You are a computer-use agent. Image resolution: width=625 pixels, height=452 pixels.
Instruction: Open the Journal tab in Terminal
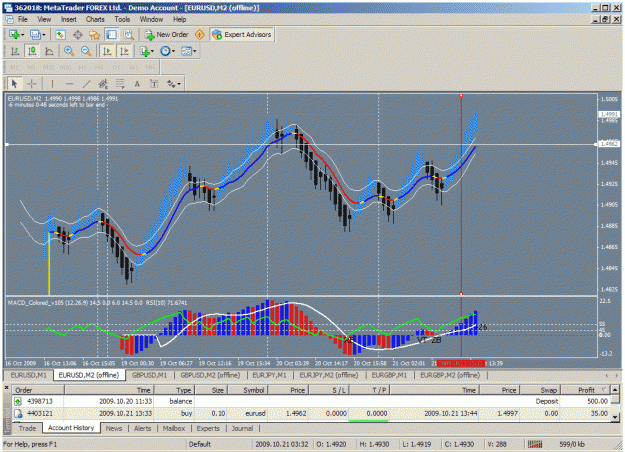point(242,428)
